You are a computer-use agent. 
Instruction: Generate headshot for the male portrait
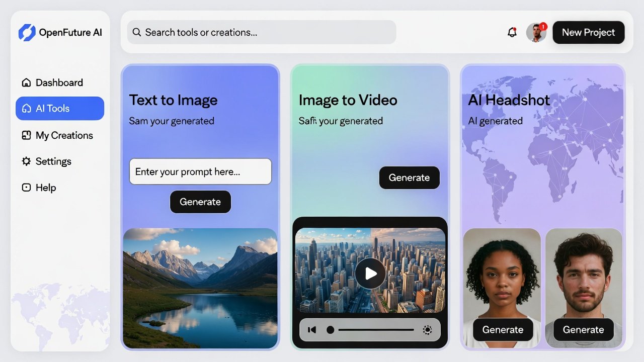(x=583, y=330)
